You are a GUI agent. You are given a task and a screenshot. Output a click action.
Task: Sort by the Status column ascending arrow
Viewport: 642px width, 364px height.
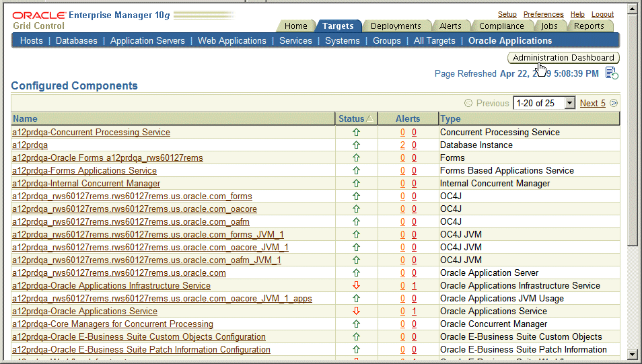(369, 118)
